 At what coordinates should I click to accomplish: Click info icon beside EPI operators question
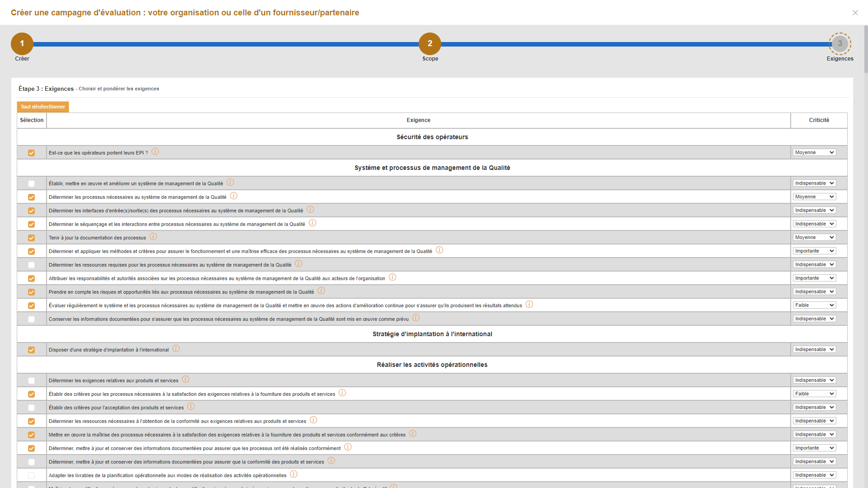(x=155, y=152)
